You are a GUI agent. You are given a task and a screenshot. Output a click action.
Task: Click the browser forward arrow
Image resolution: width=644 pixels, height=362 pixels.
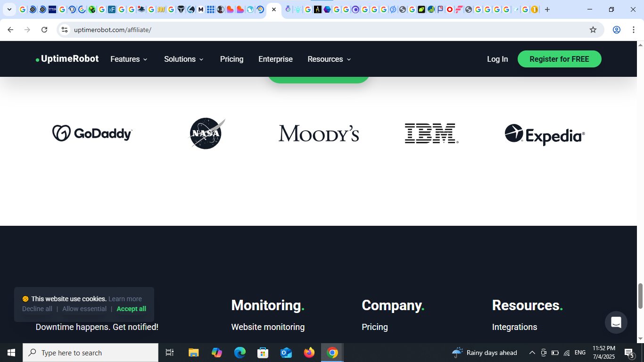coord(27,30)
